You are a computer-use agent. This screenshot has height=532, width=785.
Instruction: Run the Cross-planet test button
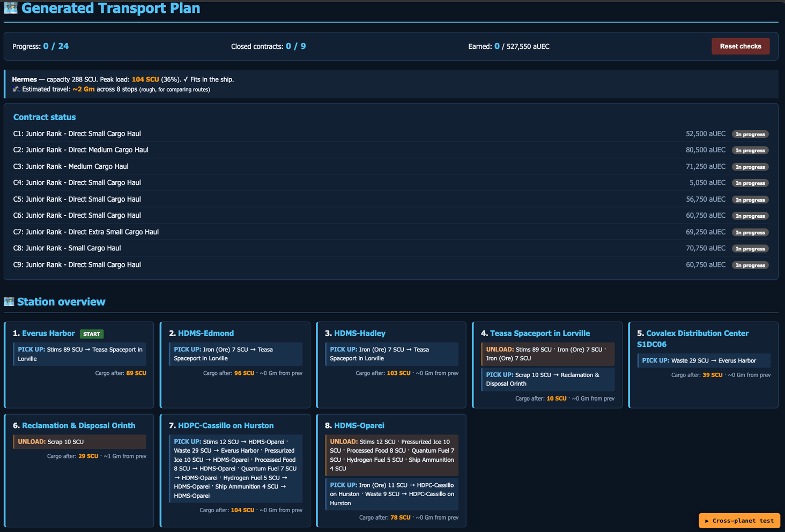point(739,521)
